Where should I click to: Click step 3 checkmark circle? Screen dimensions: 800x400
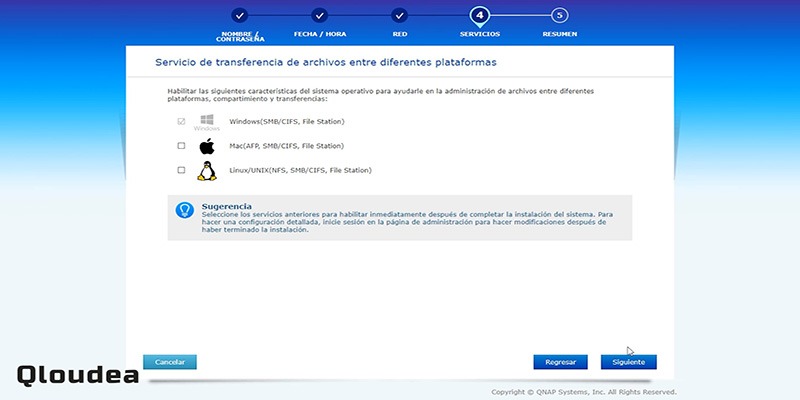399,15
